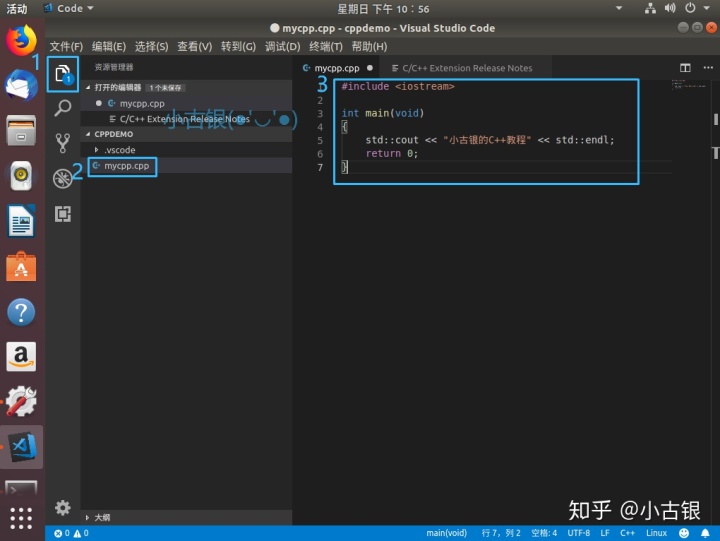Switch to the mycpp.cpp editor tab
Image resolution: width=720 pixels, height=541 pixels.
[x=336, y=68]
